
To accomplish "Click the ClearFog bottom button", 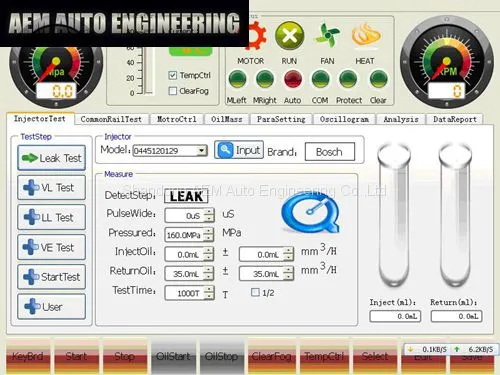I will coord(272,356).
